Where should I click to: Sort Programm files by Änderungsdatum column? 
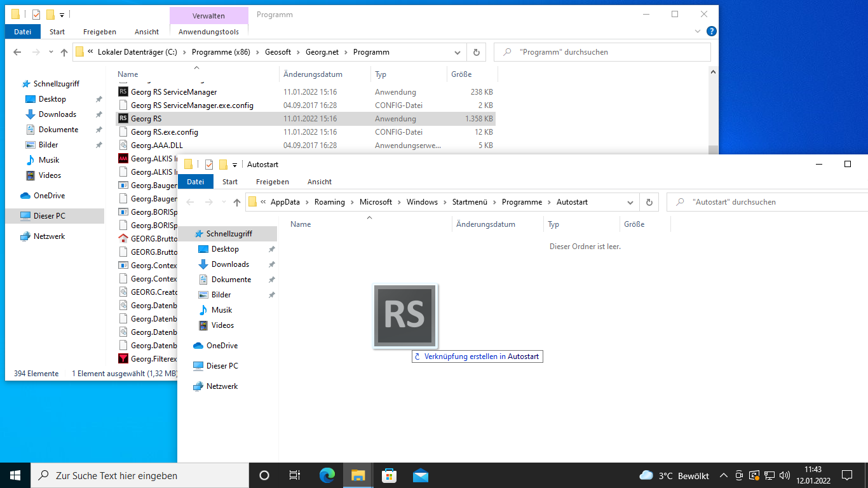tap(325, 74)
